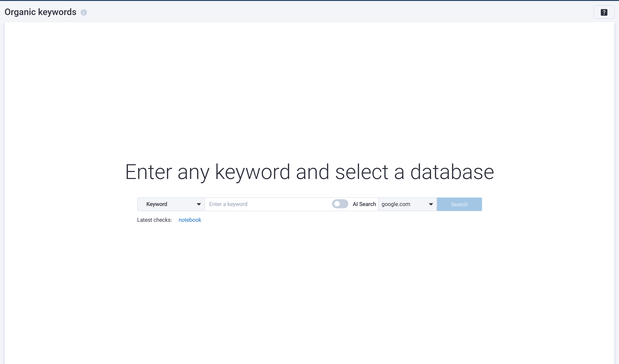Click the Enter any keyword heading
Image resolution: width=619 pixels, height=364 pixels.
click(309, 172)
